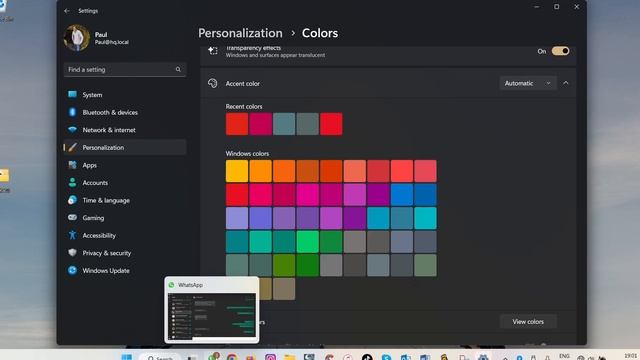Click the Windows colors heading
The width and height of the screenshot is (640, 360).
247,153
